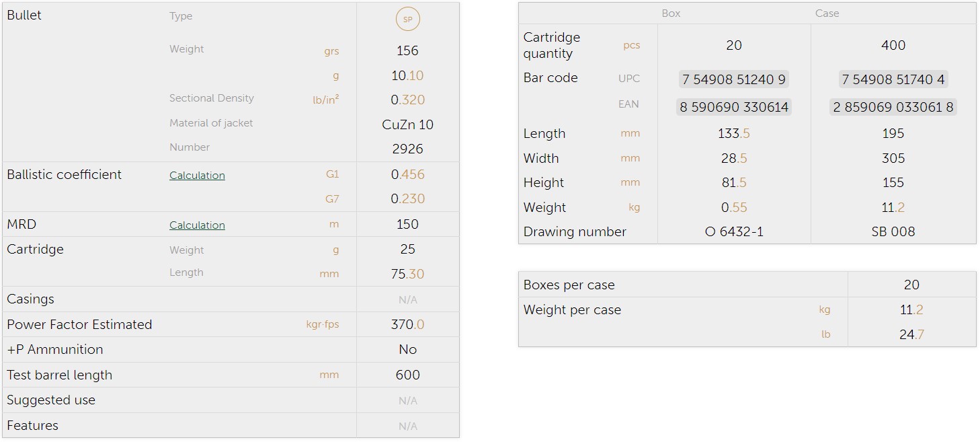
Task: Click the box drawing number O 6432-1
Action: (x=734, y=232)
